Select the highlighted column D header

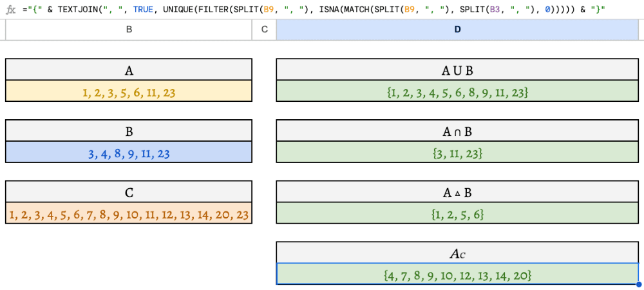click(x=457, y=29)
